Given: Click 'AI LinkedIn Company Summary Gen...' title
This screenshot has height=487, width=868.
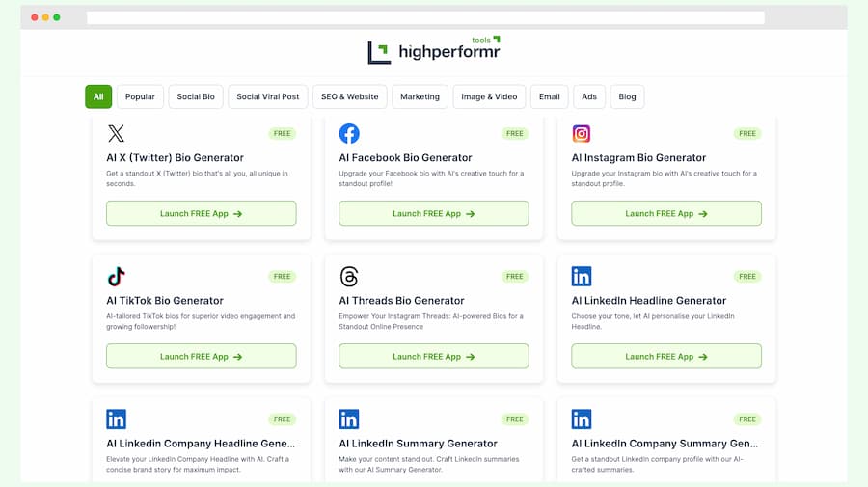Looking at the screenshot, I should pyautogui.click(x=665, y=444).
